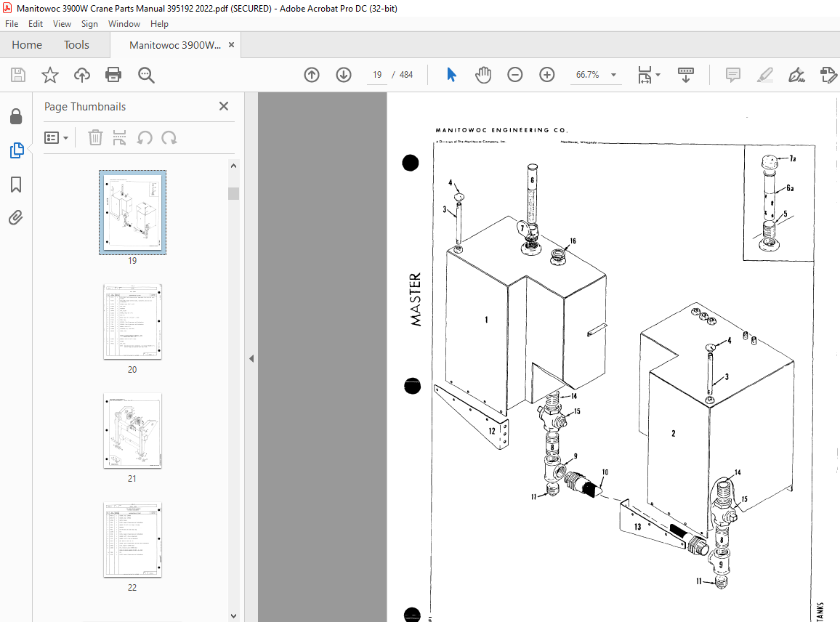Screen dimensions: 840x622
Task: Select the Manitowoc 3900W document tab
Action: click(x=175, y=45)
